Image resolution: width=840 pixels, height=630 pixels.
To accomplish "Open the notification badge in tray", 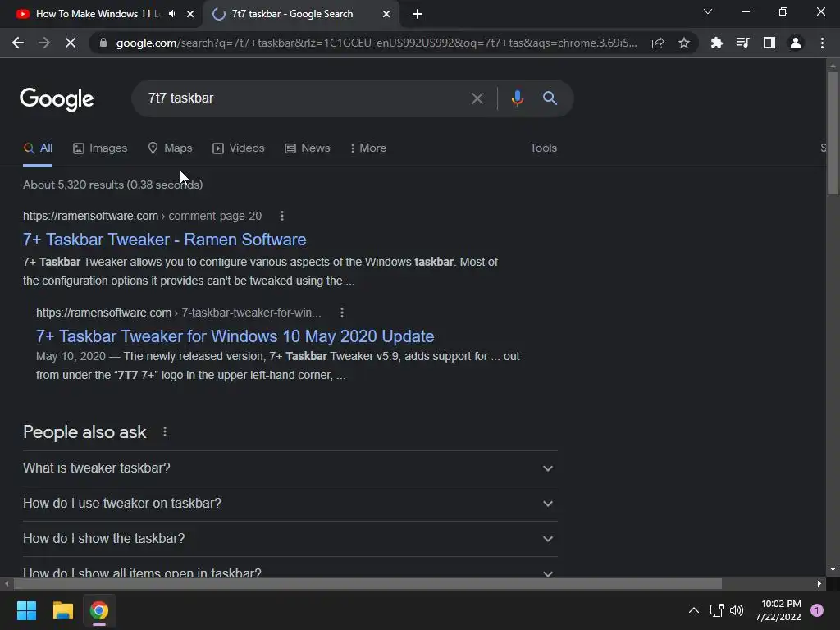I will click(817, 610).
